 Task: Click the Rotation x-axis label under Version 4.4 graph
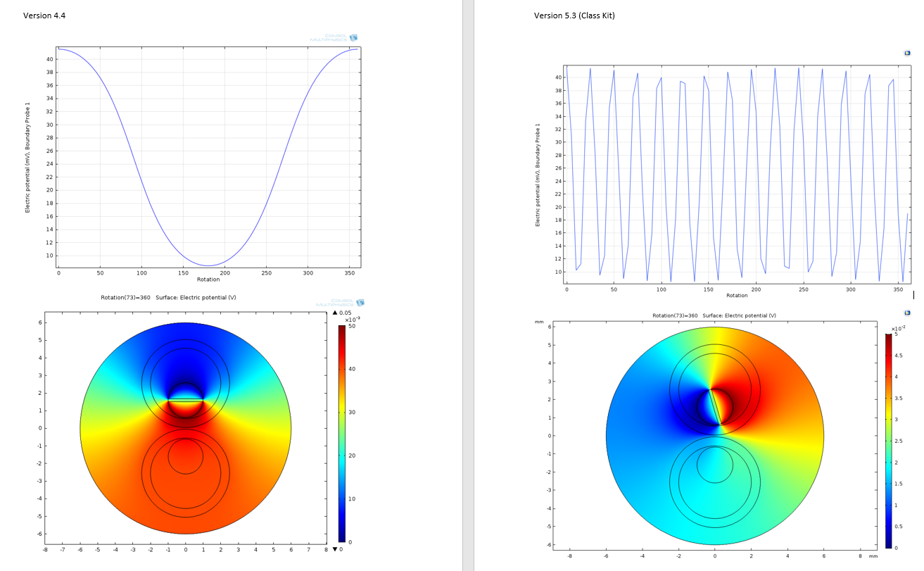coord(208,280)
